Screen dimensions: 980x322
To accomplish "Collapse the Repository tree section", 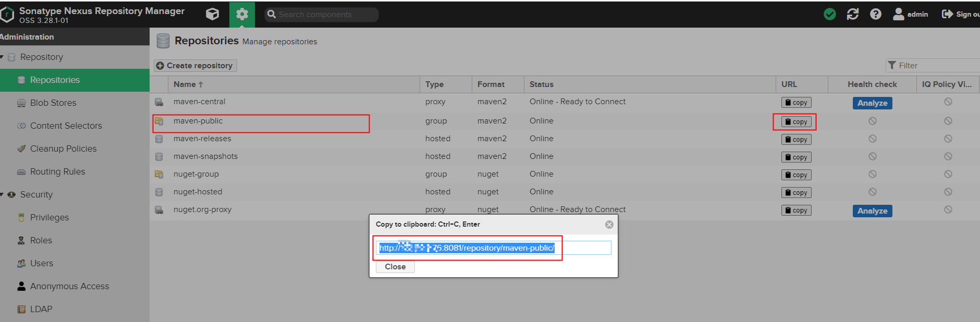I will [2, 57].
